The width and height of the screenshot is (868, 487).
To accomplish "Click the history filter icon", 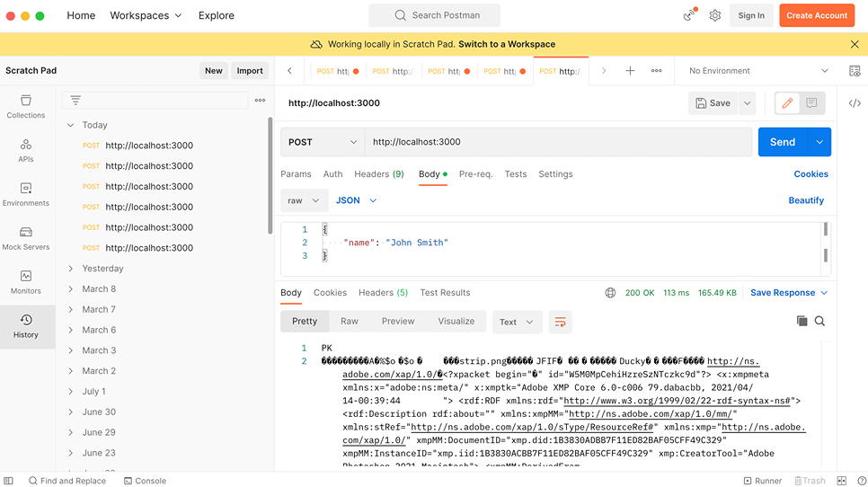I will pos(75,100).
